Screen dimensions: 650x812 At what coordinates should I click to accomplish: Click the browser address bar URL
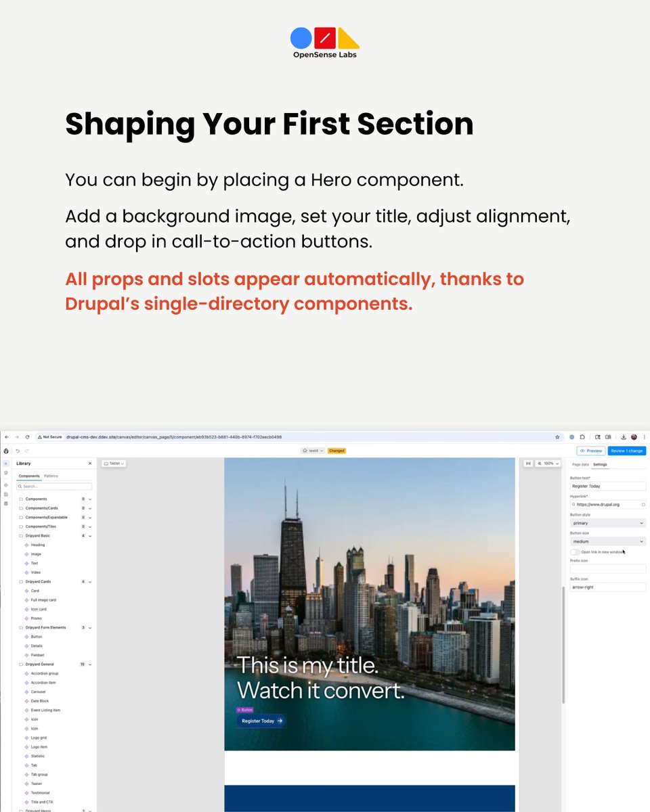coord(174,437)
